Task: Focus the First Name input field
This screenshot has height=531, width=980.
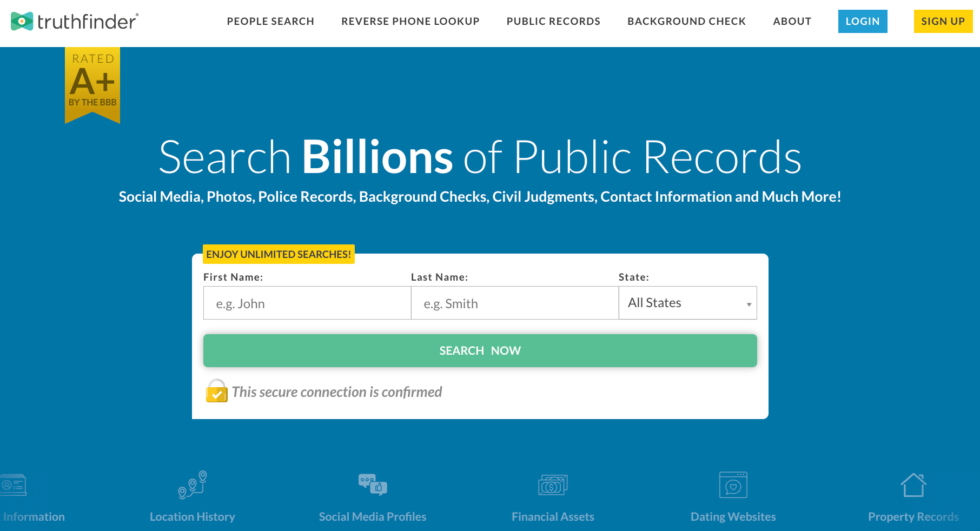Action: point(307,303)
